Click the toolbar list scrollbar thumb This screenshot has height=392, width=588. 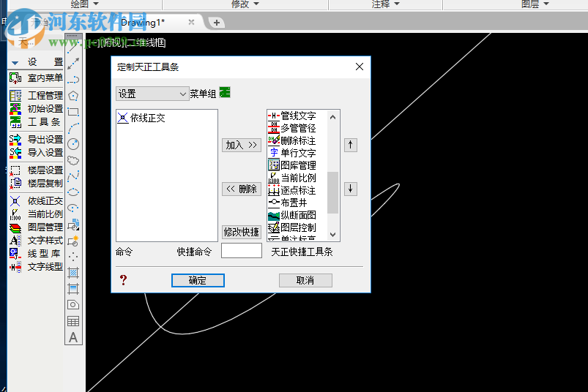pos(332,192)
